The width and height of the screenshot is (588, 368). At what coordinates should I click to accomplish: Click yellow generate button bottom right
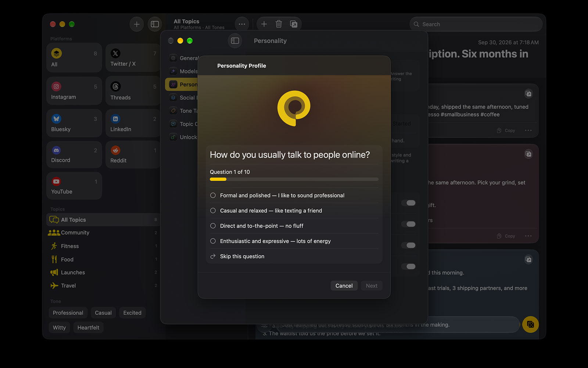point(530,325)
